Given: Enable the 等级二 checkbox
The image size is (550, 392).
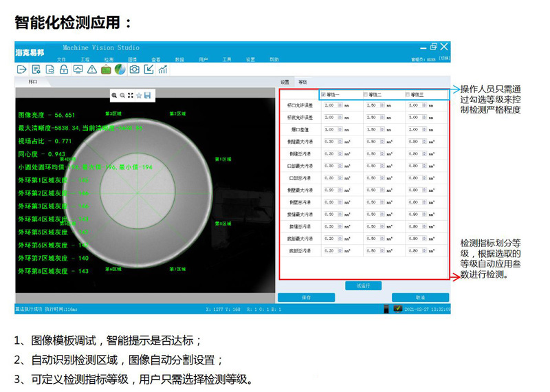Looking at the screenshot, I should coord(365,94).
